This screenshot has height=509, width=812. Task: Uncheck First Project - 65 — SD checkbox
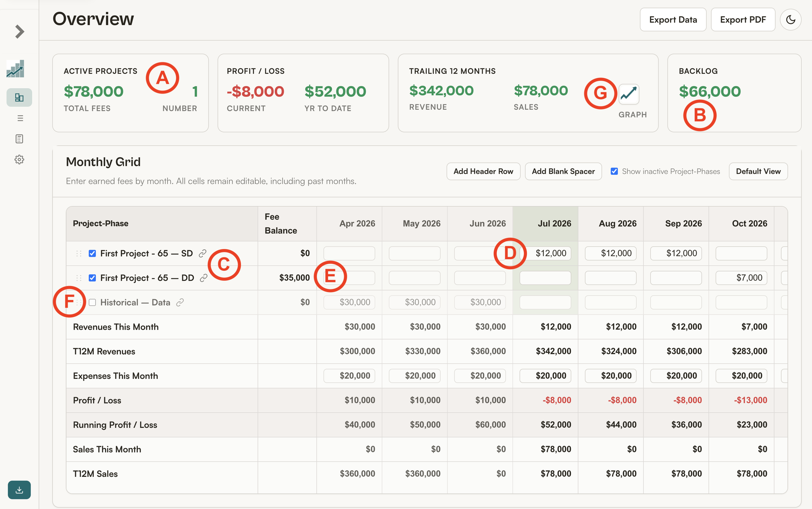tap(92, 253)
